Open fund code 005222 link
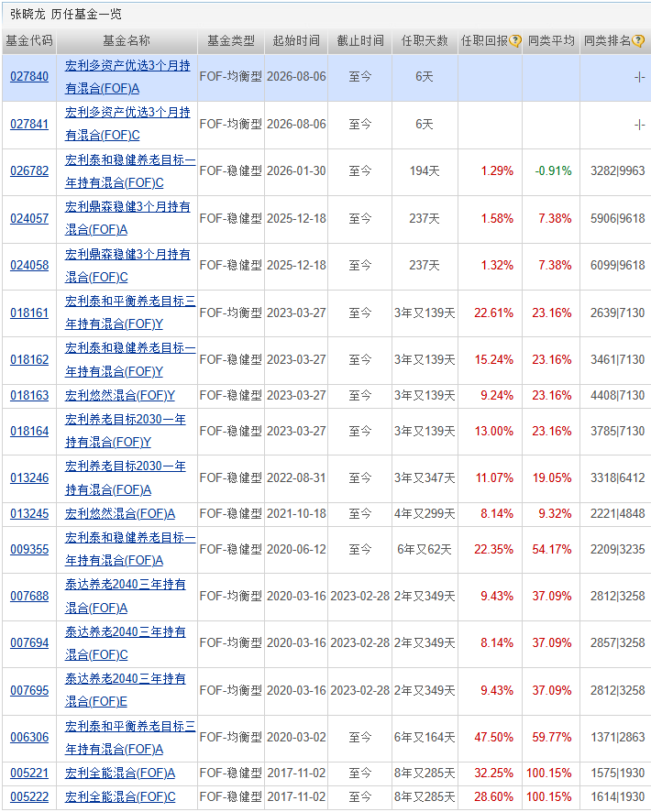The height and width of the screenshot is (812, 651). coord(29,796)
